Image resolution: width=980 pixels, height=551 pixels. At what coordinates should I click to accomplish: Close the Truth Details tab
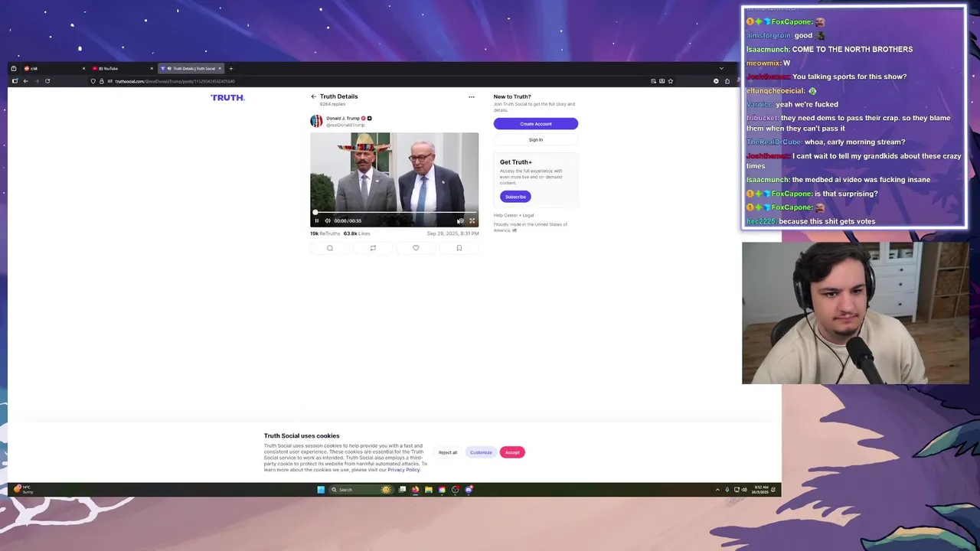pos(220,68)
